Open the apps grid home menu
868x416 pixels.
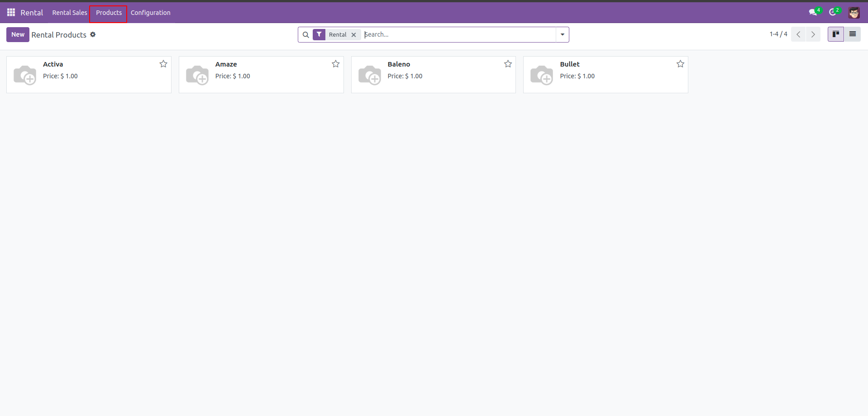(11, 12)
